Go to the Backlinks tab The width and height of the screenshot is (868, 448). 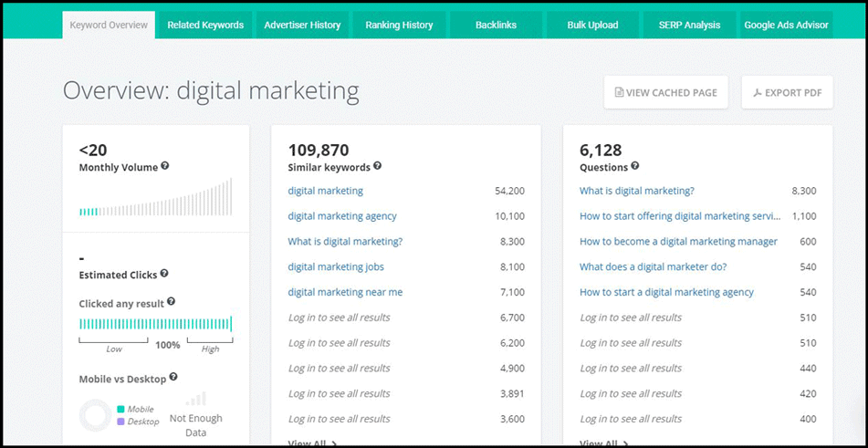pos(496,26)
